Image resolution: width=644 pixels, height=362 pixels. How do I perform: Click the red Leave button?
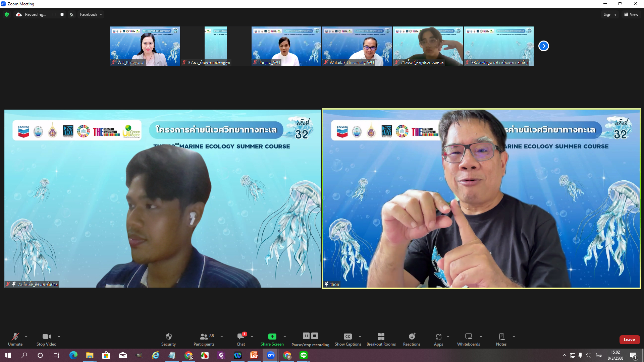click(x=629, y=340)
